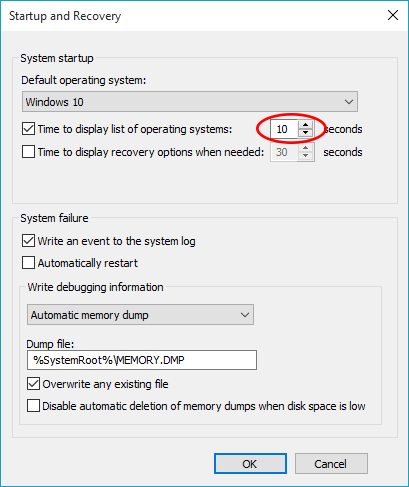
Task: Dismiss dialog with Cancel button
Action: [331, 464]
